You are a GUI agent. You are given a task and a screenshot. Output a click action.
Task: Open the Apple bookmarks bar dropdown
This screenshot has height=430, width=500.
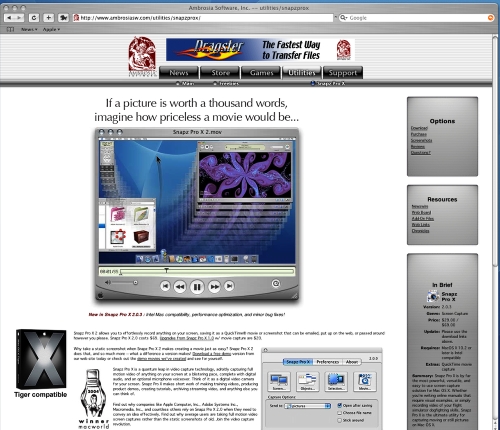[x=51, y=29]
